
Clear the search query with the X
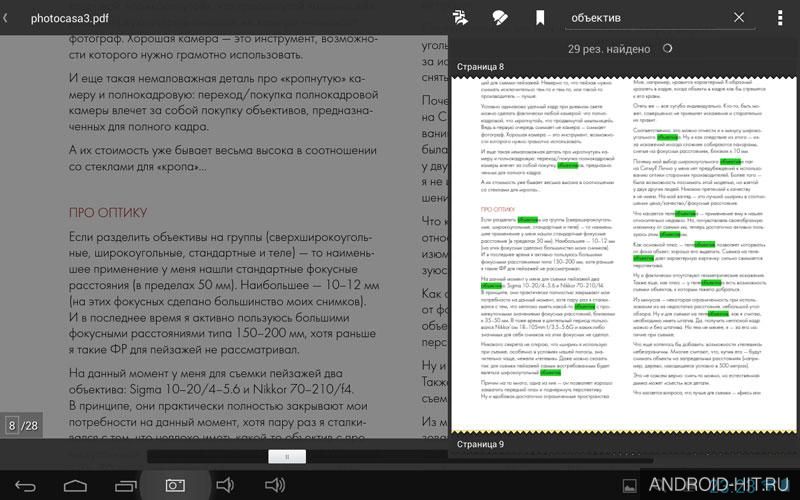[x=739, y=17]
